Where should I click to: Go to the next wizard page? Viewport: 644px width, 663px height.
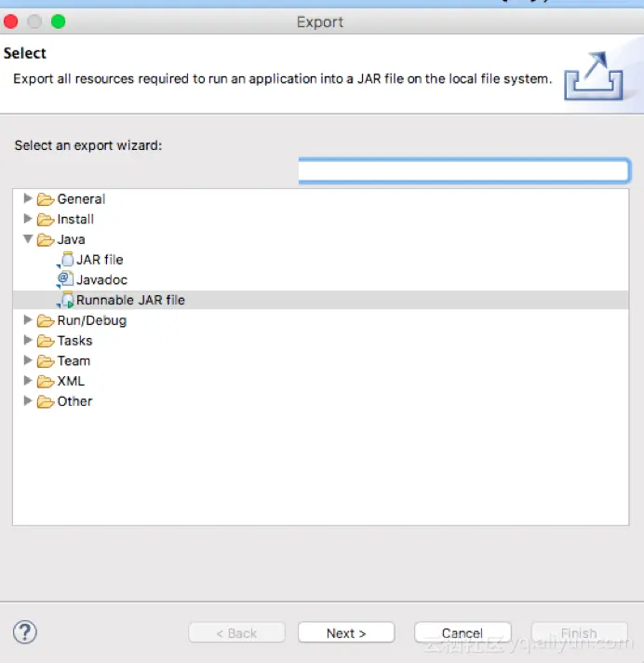point(346,632)
